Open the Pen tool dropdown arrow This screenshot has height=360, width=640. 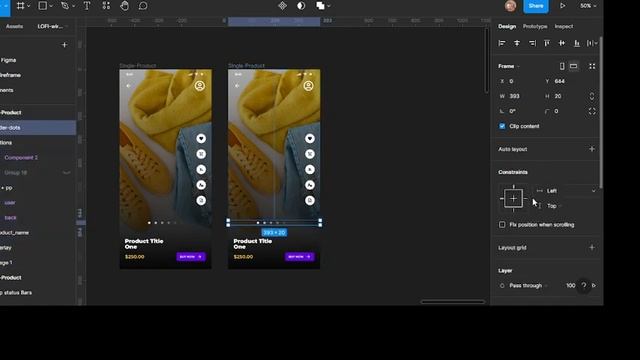[x=73, y=6]
